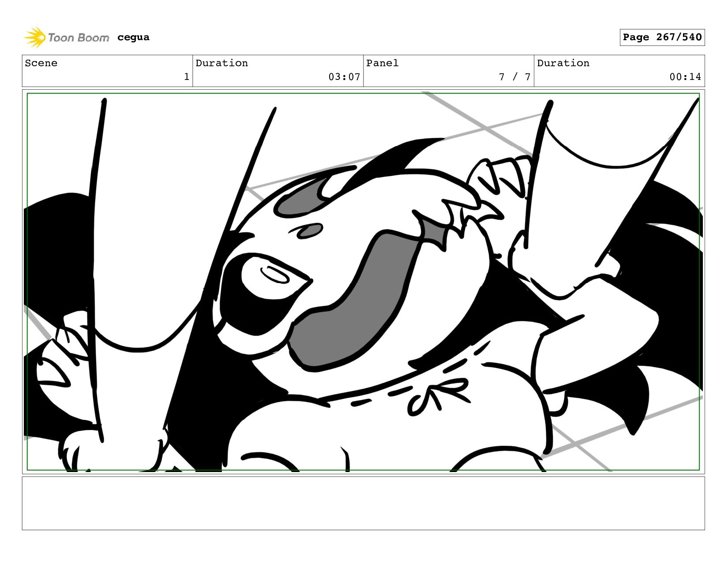Select the project name 'cegua'

[x=133, y=37]
